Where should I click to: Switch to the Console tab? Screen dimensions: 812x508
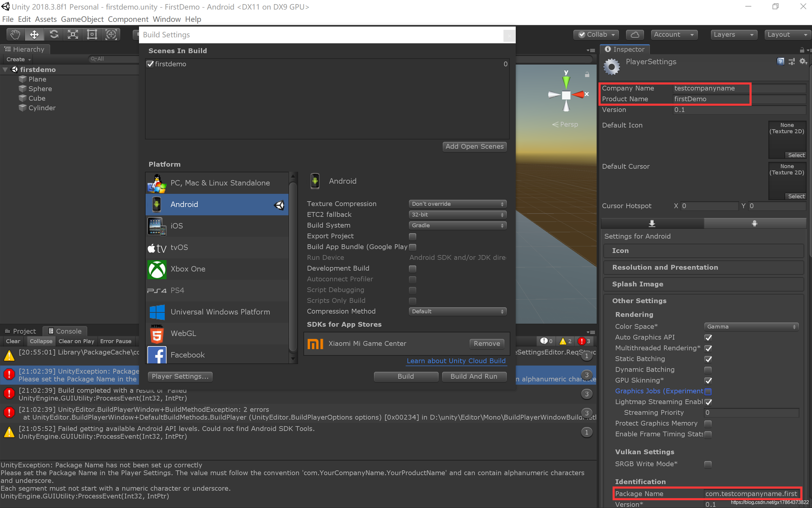(x=65, y=331)
